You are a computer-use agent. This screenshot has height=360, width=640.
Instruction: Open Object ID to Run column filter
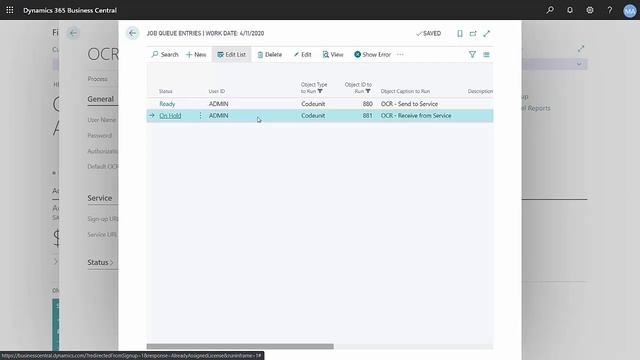pyautogui.click(x=368, y=91)
